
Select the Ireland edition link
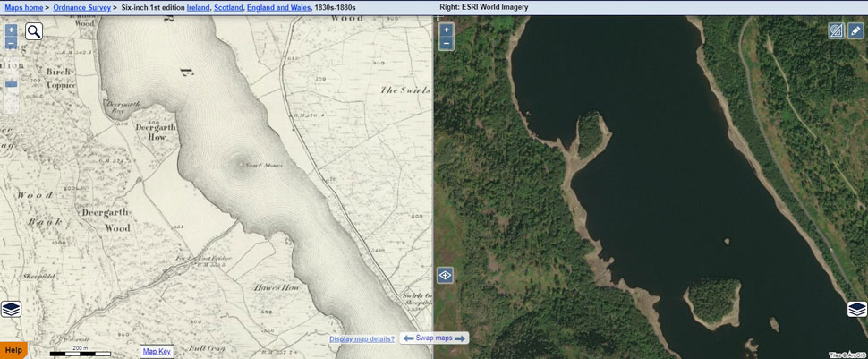(197, 7)
